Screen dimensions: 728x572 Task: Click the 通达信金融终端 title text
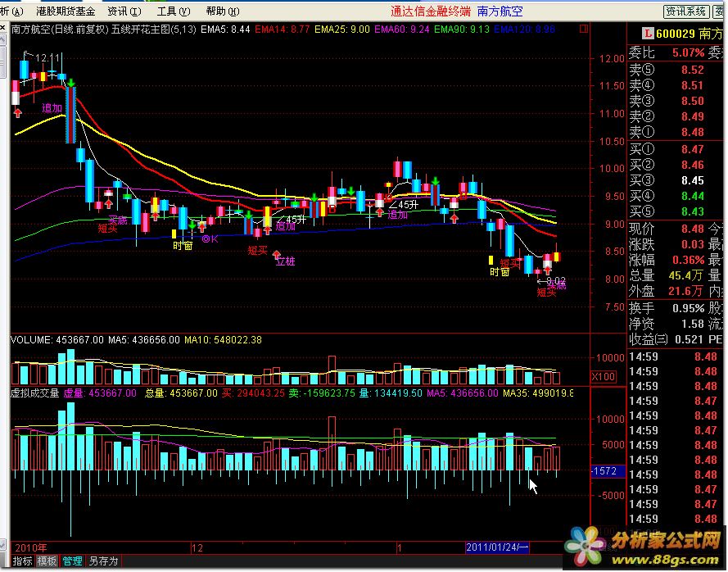(431, 11)
